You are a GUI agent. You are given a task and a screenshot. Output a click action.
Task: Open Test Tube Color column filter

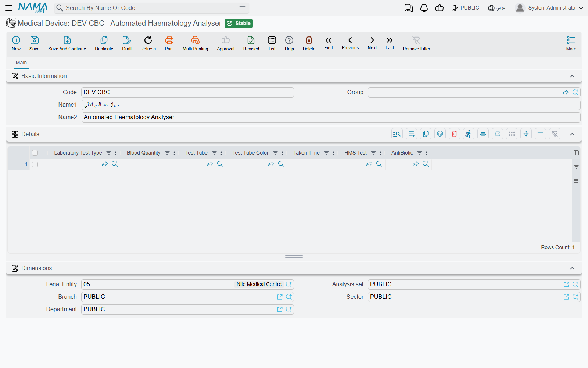click(x=275, y=153)
